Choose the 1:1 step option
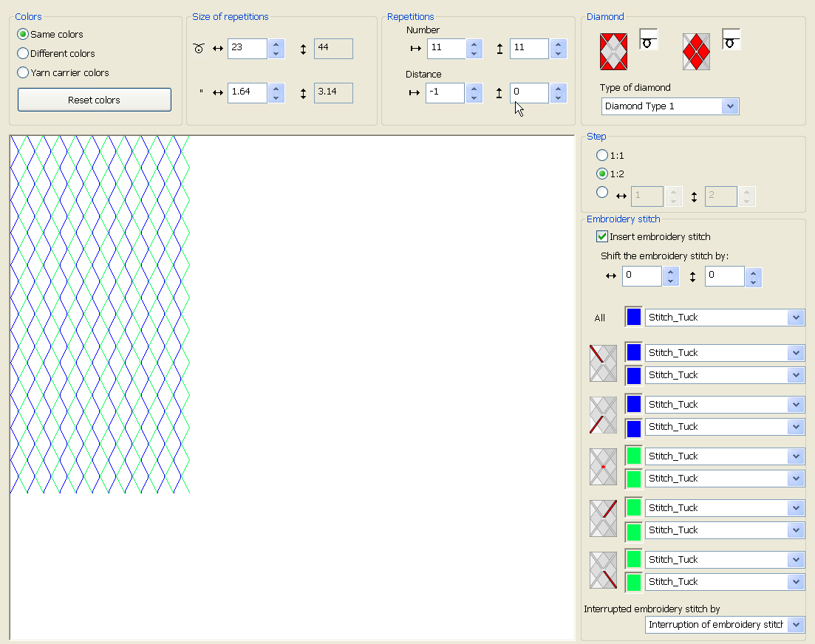 602,155
